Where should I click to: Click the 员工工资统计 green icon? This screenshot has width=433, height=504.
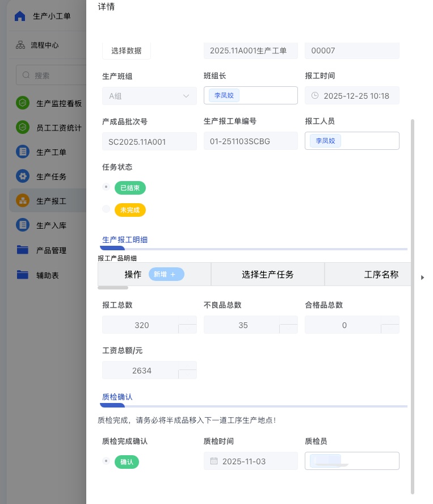point(23,128)
